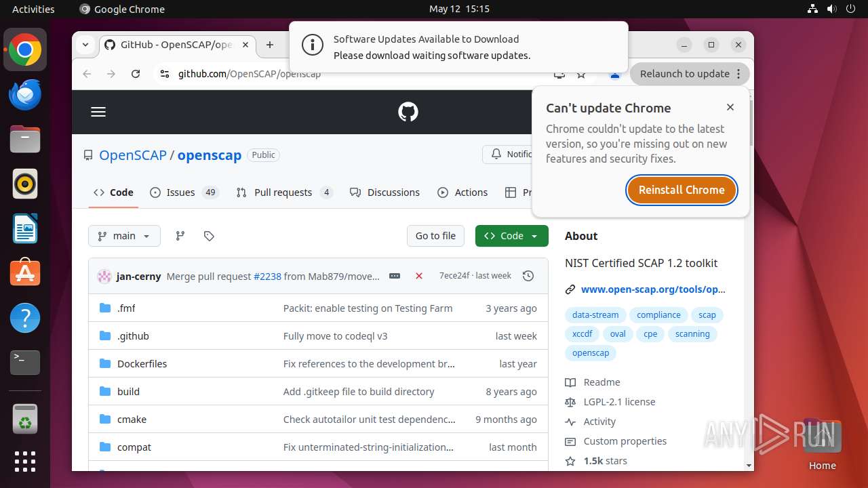Open www.open-scap.org website link
Screen dimensions: 868x488
653,289
